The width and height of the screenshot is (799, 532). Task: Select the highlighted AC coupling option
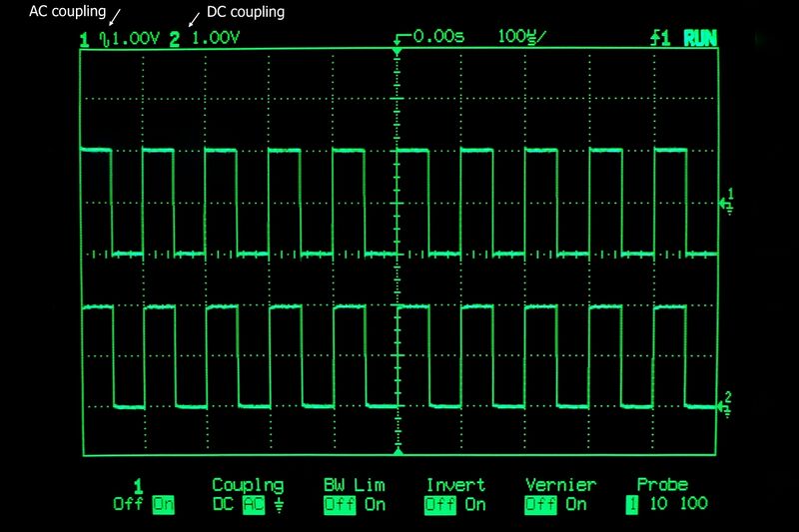(252, 504)
